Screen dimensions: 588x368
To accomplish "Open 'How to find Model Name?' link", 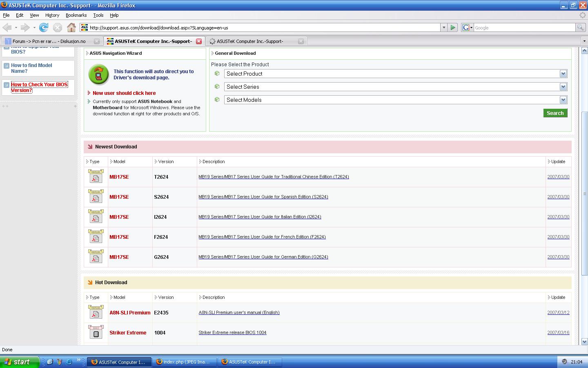I will (x=31, y=68).
